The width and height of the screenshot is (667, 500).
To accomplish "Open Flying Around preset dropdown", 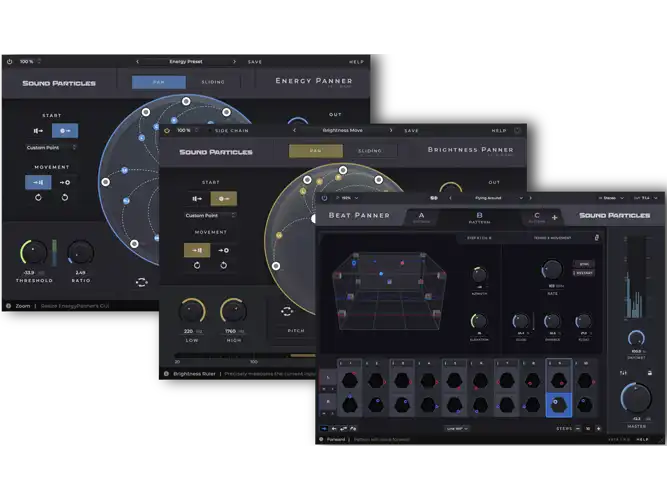I will pos(521,198).
